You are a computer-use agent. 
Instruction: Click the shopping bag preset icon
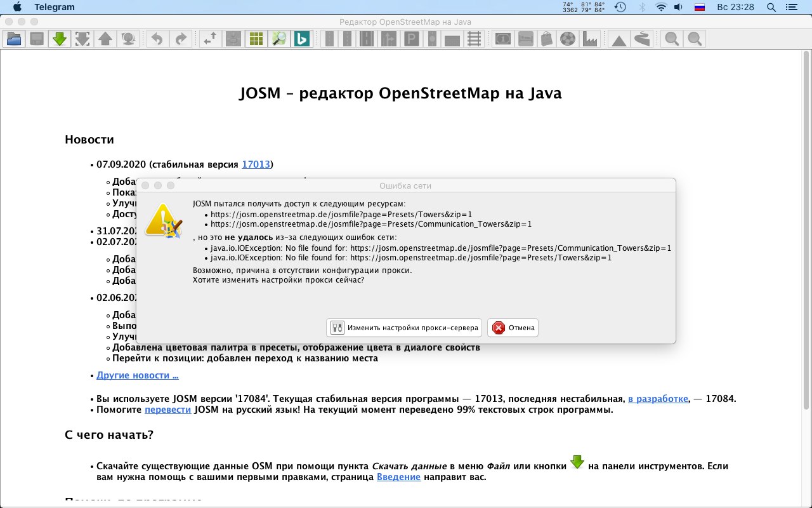(x=547, y=39)
